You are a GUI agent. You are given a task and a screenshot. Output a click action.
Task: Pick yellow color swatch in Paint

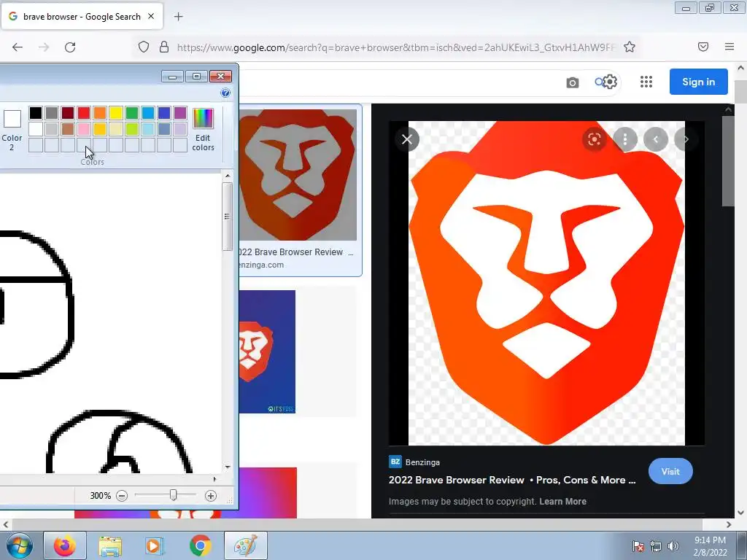[116, 113]
